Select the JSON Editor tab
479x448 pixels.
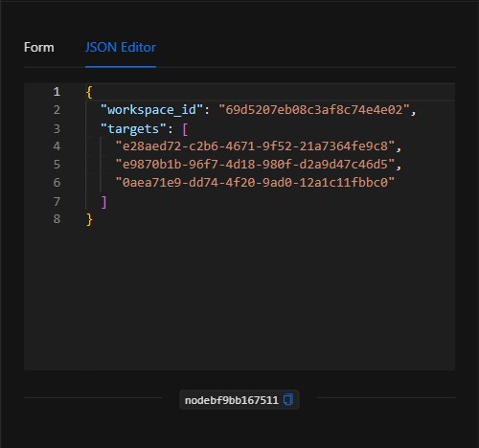121,48
